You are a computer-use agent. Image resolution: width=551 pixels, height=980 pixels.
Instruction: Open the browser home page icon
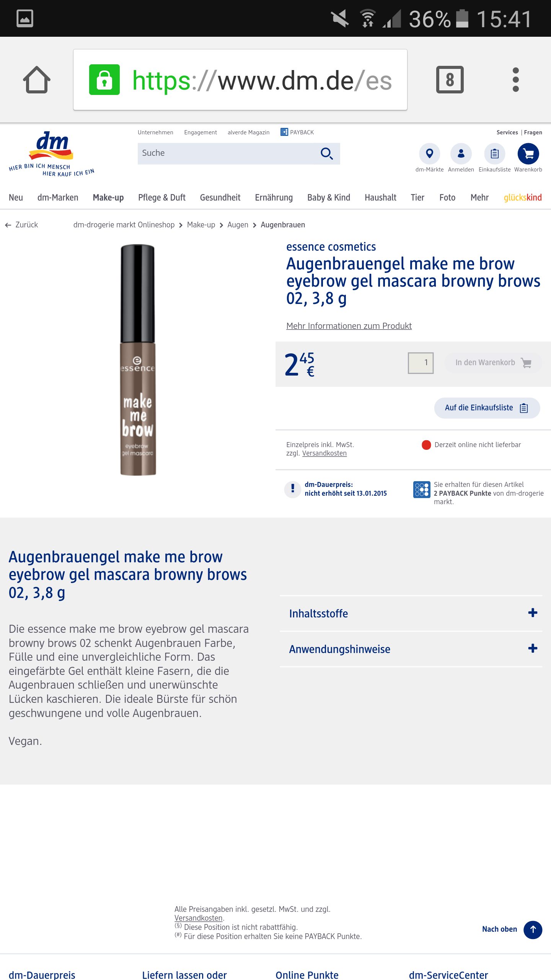(x=37, y=80)
